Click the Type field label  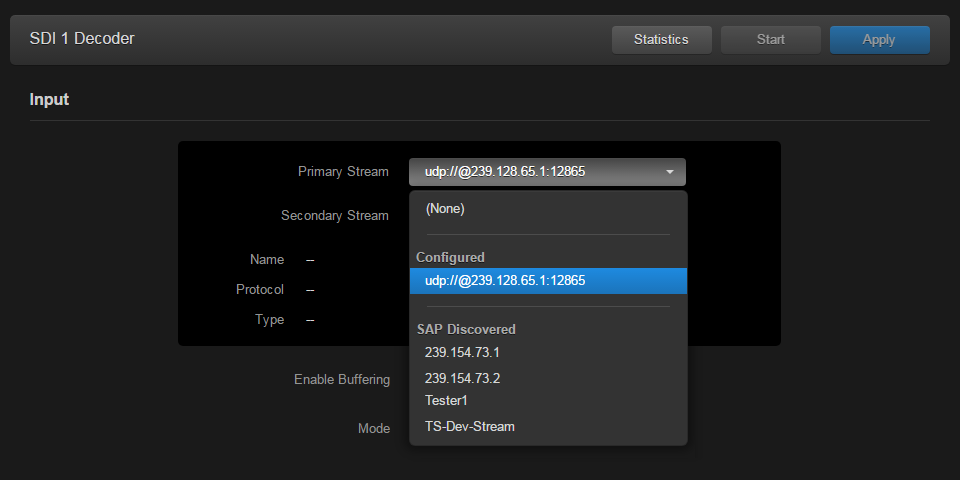click(x=269, y=320)
